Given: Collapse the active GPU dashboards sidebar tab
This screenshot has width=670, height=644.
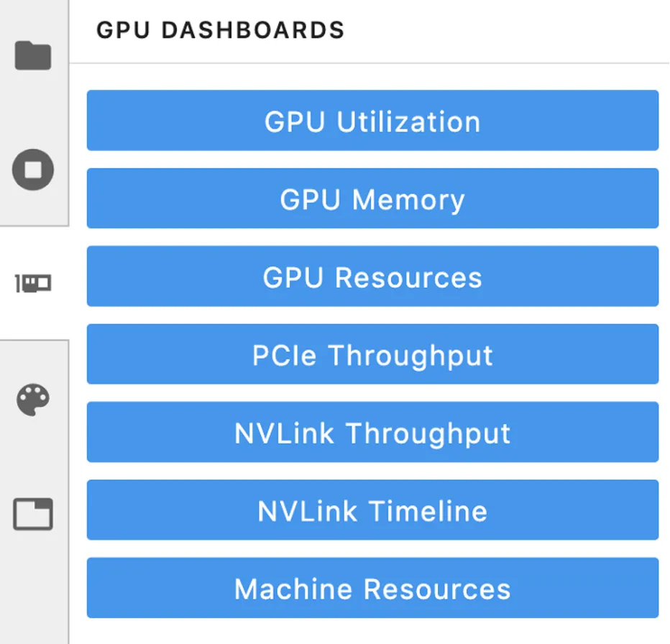Looking at the screenshot, I should click(33, 283).
